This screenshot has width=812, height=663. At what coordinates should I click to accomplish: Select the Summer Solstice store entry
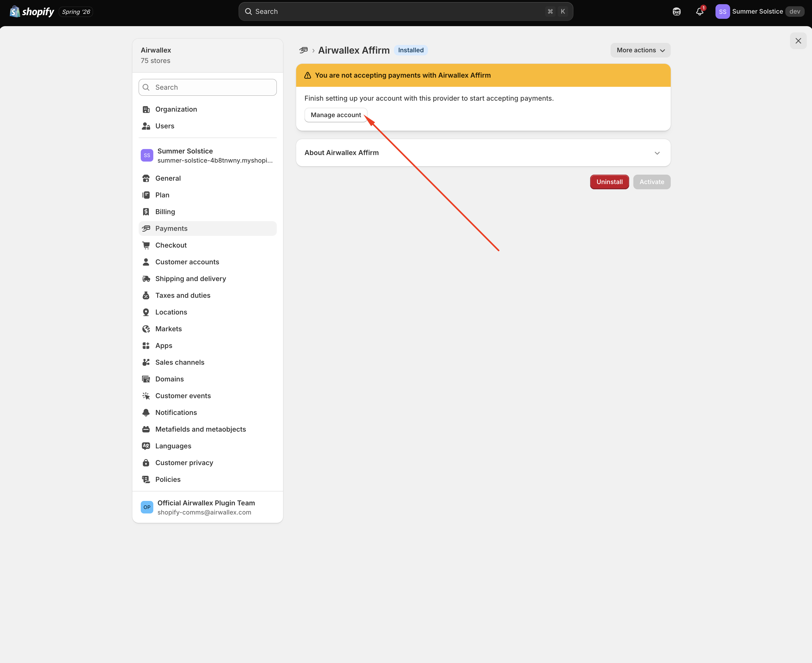coord(207,156)
